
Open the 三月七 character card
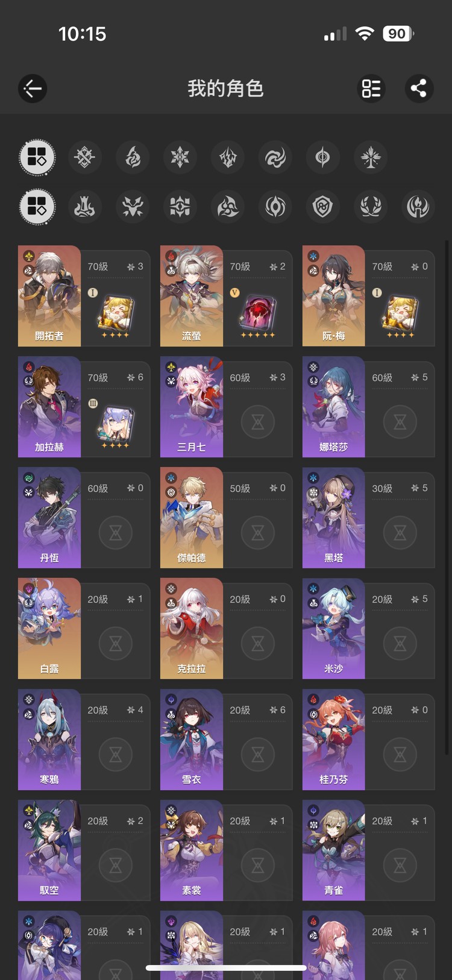pos(226,407)
